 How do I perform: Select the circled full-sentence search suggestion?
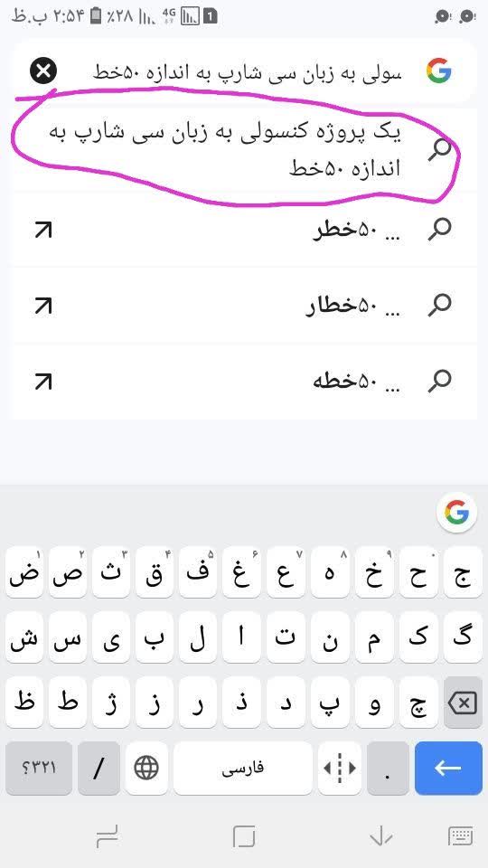[243, 151]
